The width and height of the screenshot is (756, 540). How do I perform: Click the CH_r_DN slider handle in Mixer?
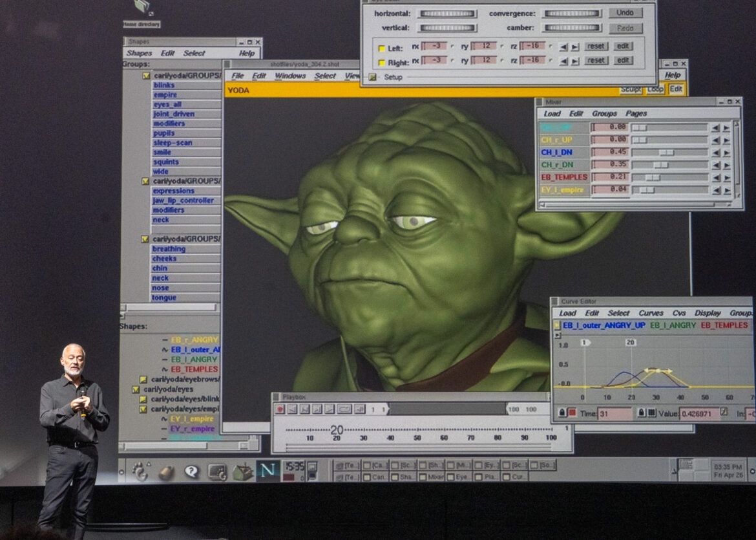pos(660,165)
